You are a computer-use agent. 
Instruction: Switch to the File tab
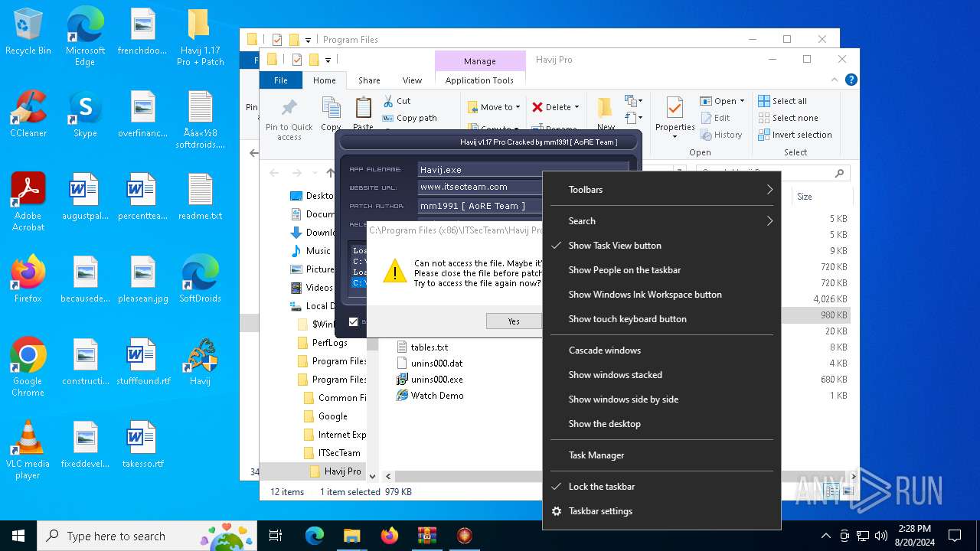coord(281,80)
